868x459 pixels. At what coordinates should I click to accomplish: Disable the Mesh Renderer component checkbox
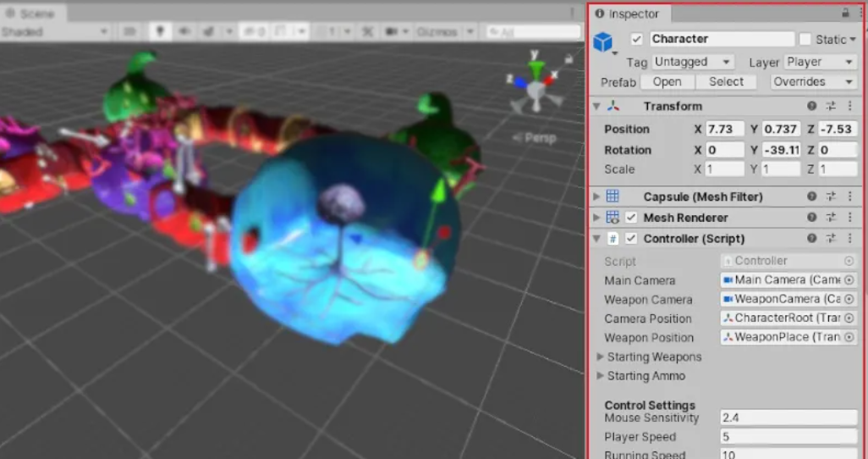[x=631, y=218]
